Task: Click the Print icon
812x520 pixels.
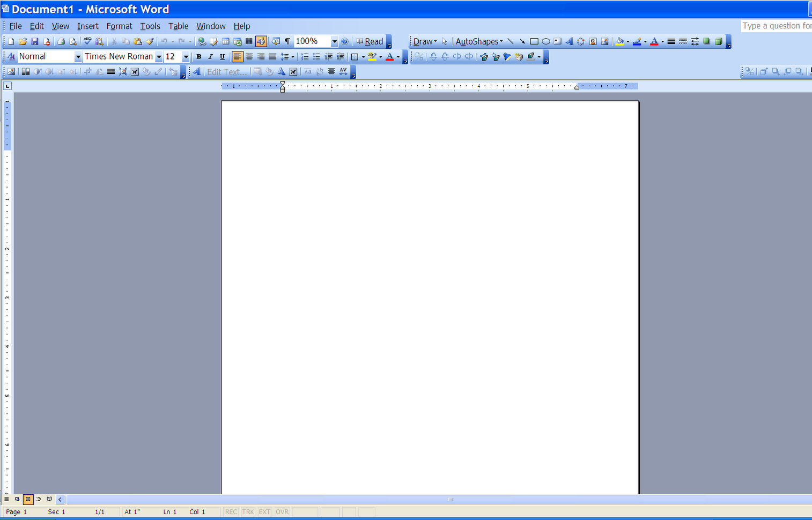Action: pos(61,41)
